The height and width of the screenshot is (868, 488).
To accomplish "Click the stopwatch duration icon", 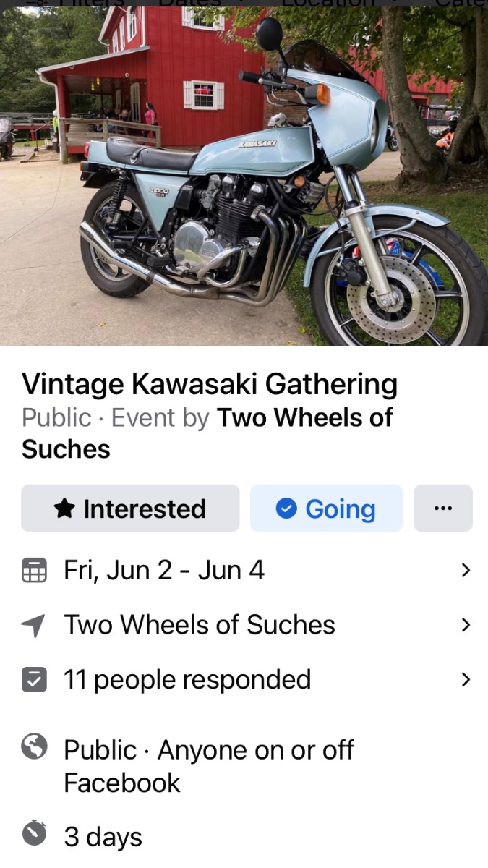I will coord(34,835).
